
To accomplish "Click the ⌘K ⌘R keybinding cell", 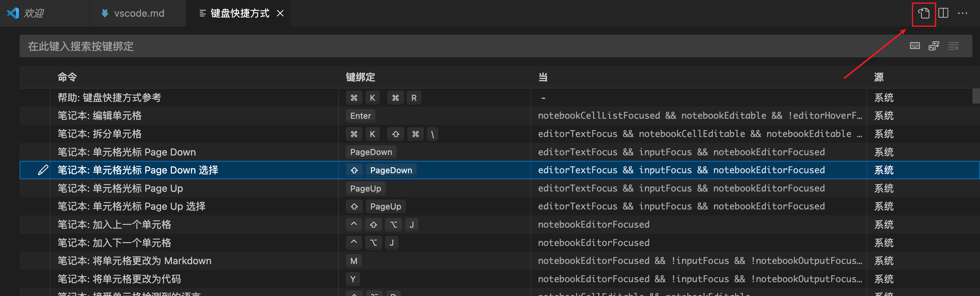I will [383, 98].
